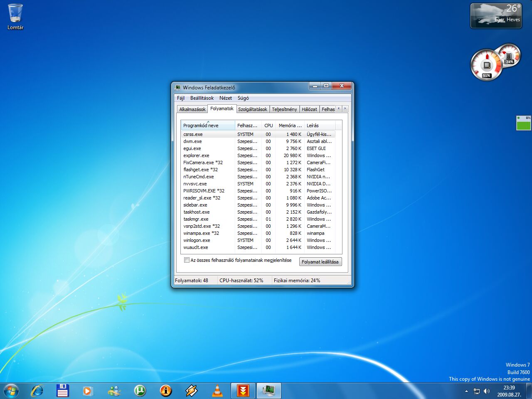
Task: Open VLC media player cone icon
Action: pos(217,391)
